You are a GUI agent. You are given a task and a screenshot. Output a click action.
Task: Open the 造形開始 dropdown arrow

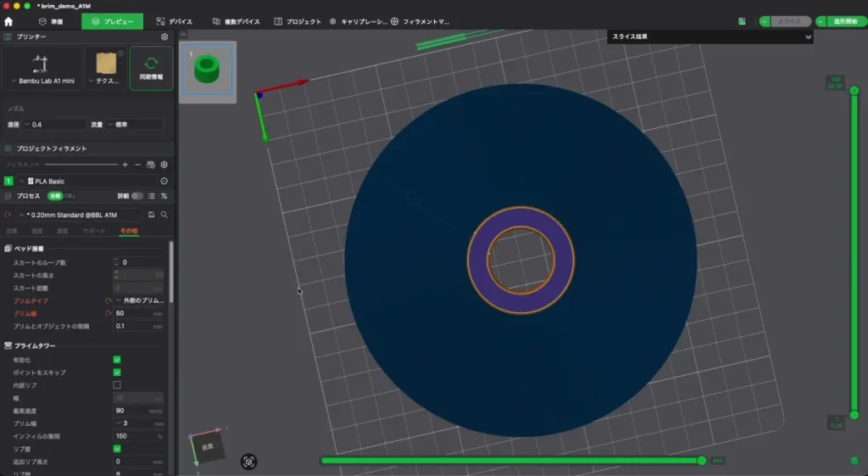(821, 21)
